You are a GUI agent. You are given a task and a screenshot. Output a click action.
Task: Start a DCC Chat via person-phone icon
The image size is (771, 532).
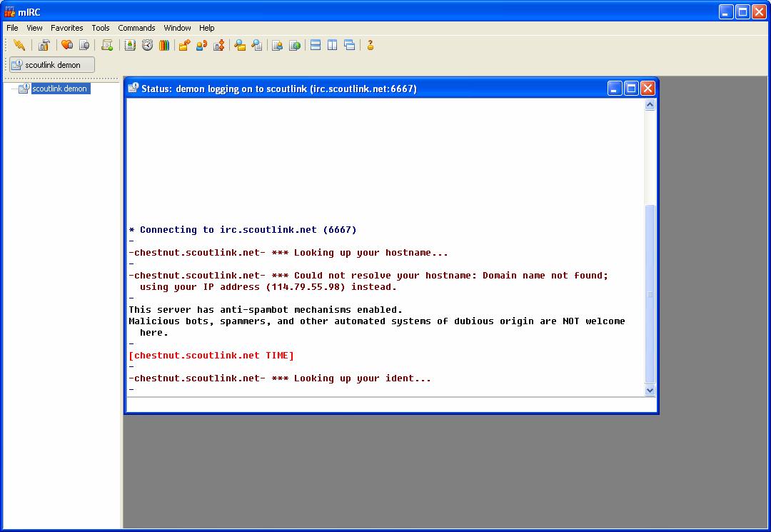[x=201, y=45]
